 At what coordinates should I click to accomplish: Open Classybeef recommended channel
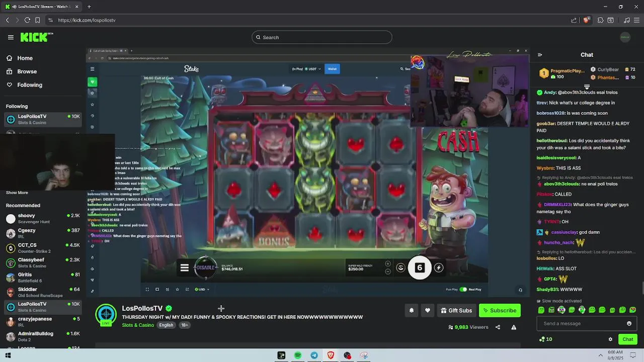pos(42,262)
